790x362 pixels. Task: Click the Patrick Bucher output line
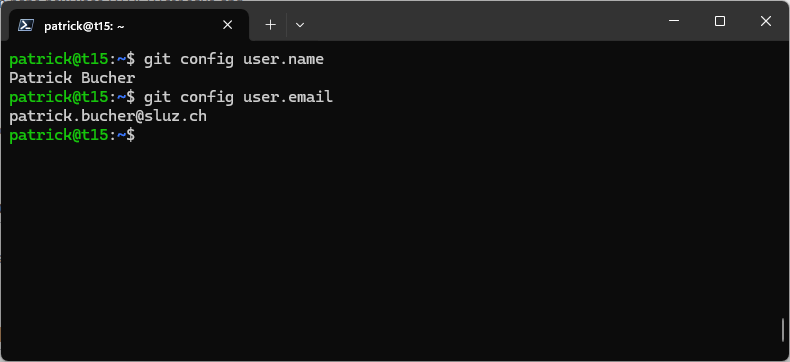pyautogui.click(x=72, y=78)
